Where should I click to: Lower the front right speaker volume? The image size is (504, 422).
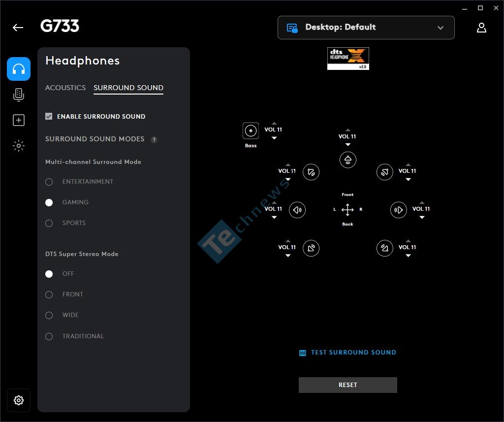pyautogui.click(x=408, y=179)
